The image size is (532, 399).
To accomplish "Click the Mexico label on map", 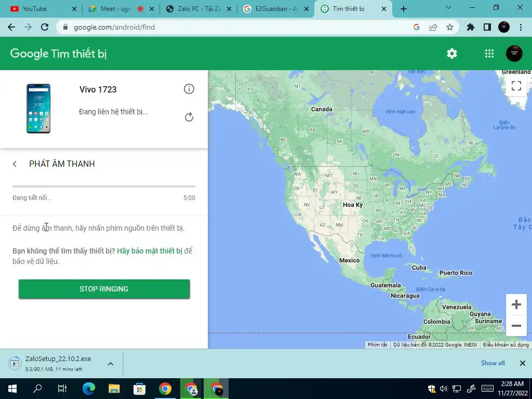I will click(x=349, y=260).
